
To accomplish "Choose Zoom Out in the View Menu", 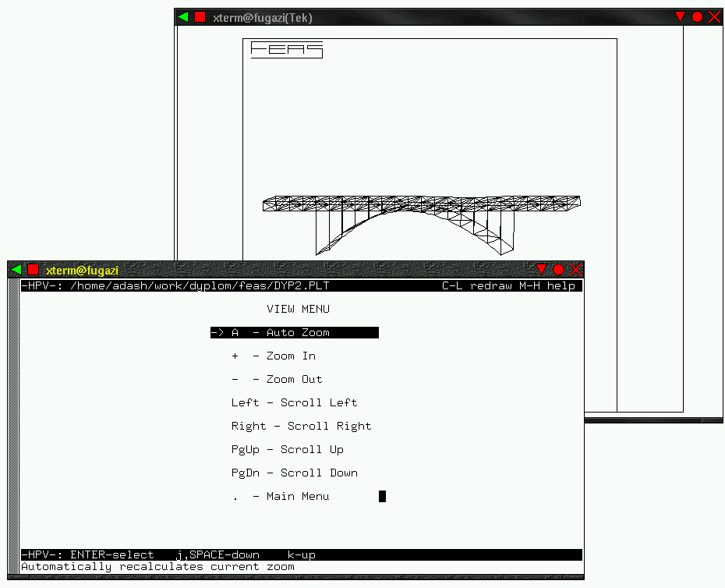I will [x=277, y=379].
